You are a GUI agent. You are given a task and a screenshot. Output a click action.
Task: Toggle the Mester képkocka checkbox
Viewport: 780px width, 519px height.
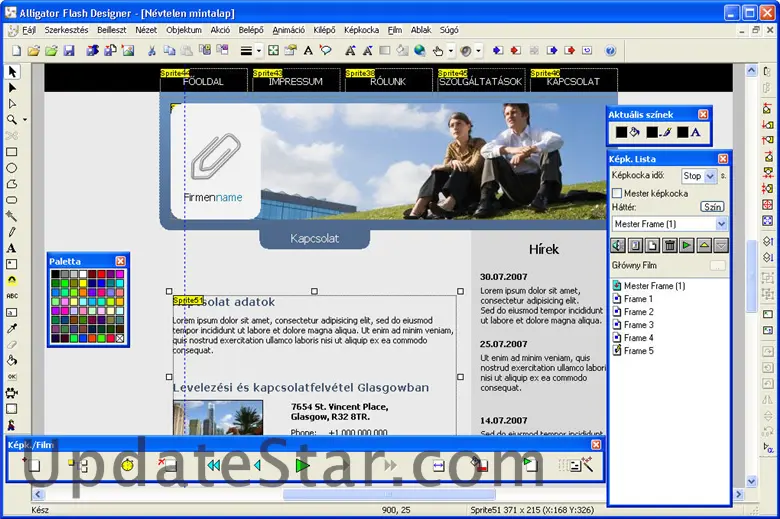click(618, 192)
